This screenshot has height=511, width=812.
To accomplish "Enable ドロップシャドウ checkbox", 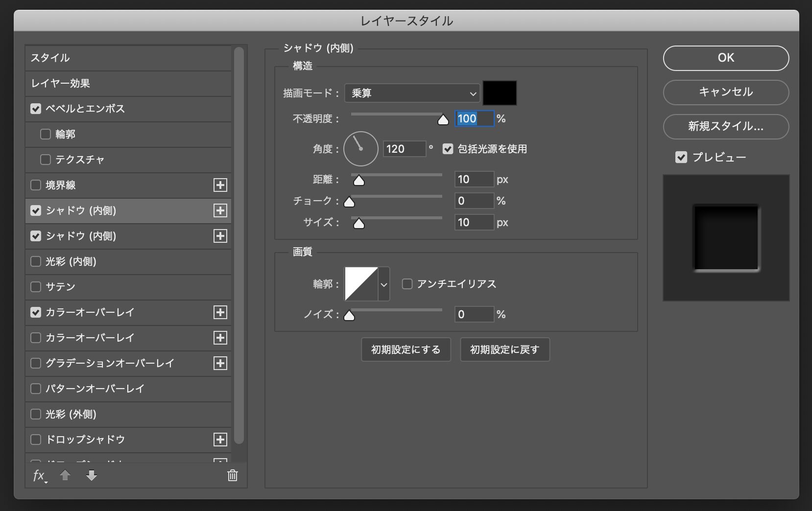I will [x=36, y=440].
